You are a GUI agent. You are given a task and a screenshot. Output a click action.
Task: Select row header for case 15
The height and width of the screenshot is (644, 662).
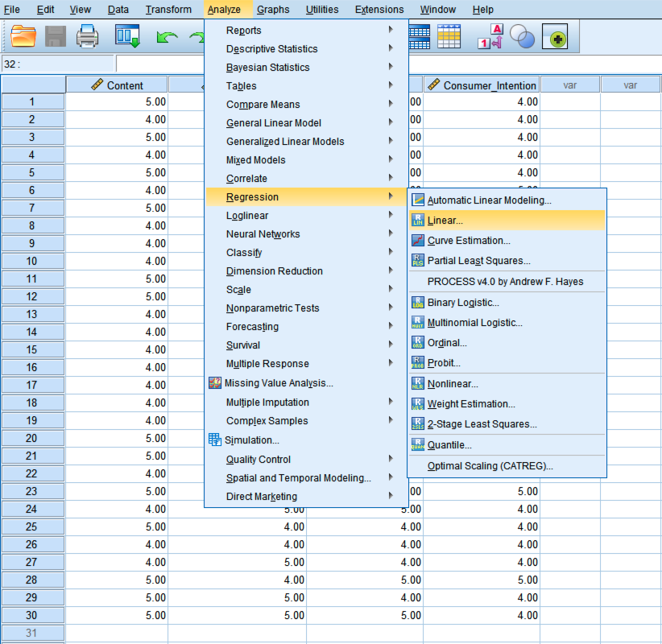click(x=33, y=348)
